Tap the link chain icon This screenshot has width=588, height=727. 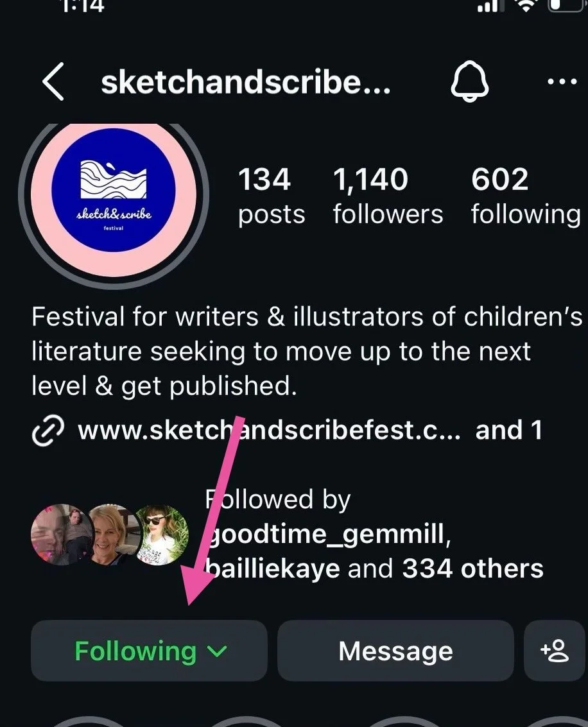click(x=48, y=431)
